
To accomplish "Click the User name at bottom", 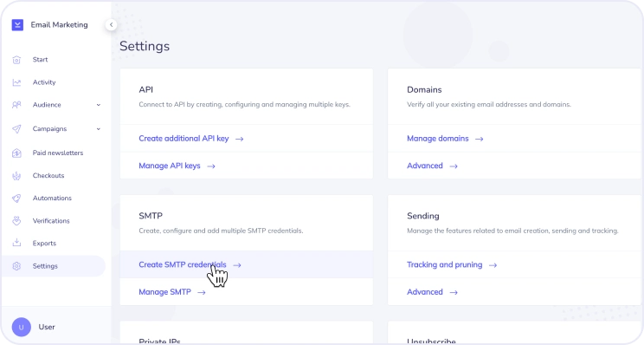I will [47, 328].
